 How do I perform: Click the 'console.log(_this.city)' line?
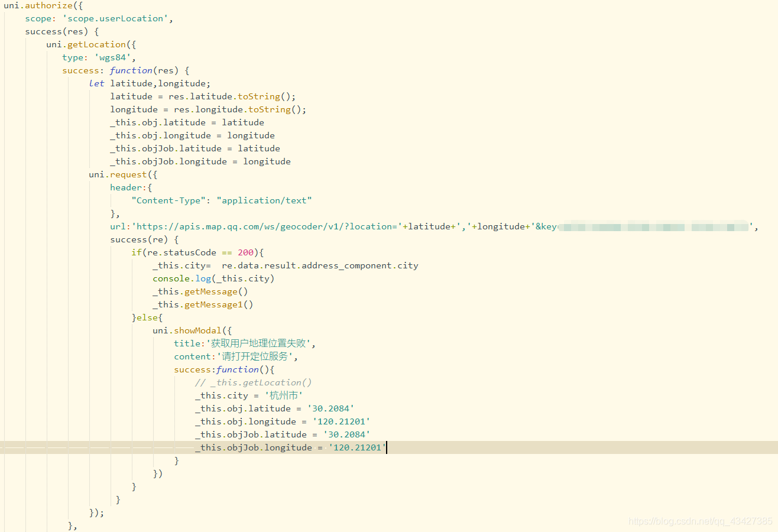213,278
